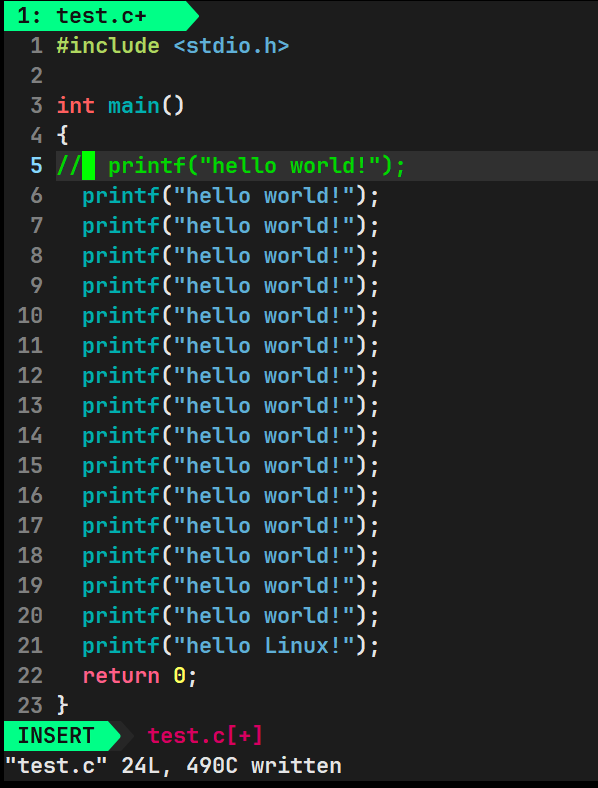Click the printf statement on line 15
The width and height of the screenshot is (598, 788).
coord(231,466)
